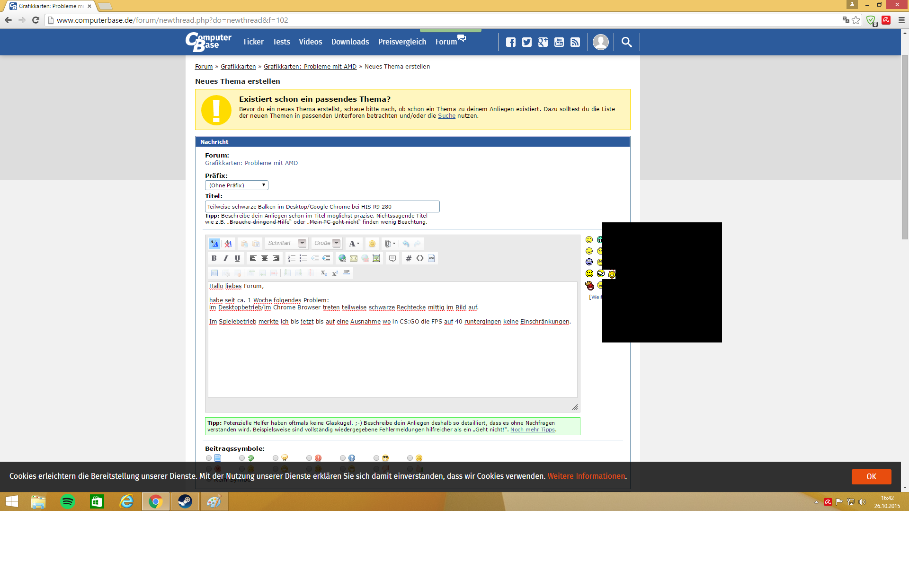The image size is (909, 588).
Task: Open the Downloads menu item
Action: click(350, 42)
